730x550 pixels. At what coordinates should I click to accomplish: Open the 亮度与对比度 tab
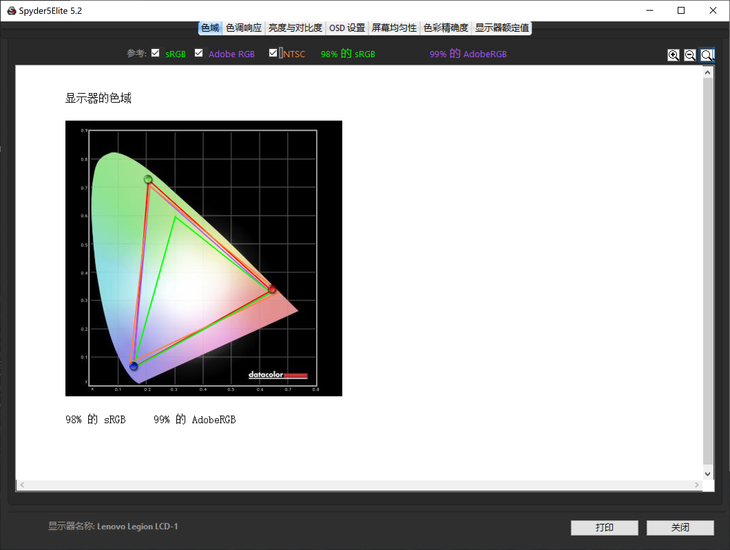295,28
